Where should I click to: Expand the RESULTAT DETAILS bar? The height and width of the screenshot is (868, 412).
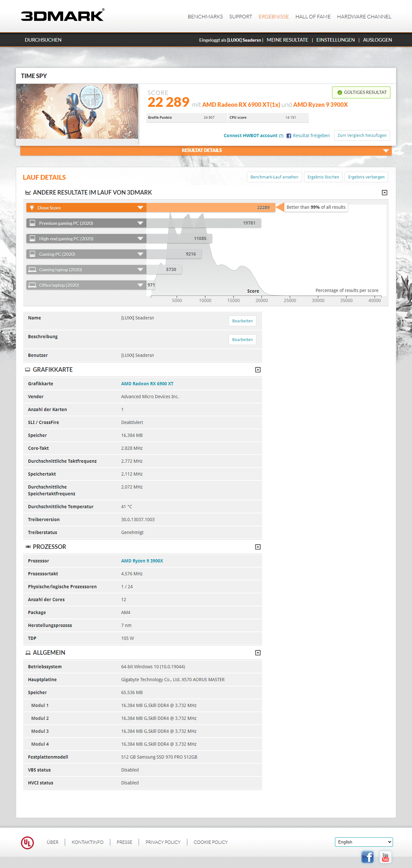(206, 150)
